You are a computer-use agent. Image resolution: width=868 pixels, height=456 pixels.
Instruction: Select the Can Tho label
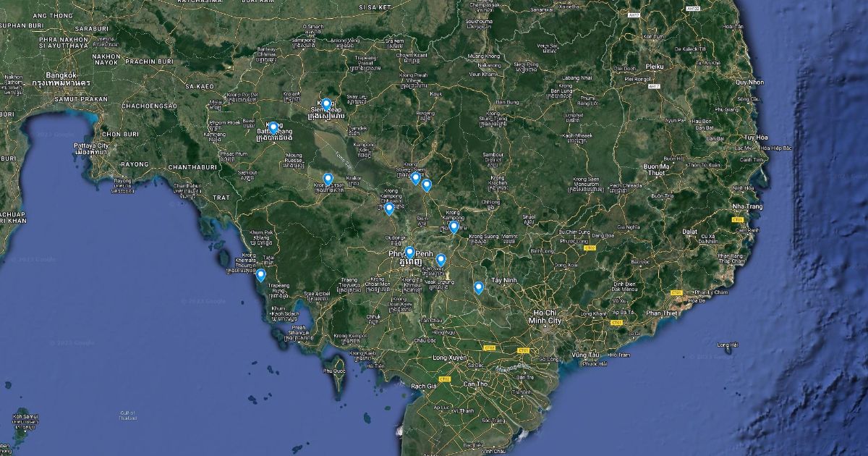(475, 383)
